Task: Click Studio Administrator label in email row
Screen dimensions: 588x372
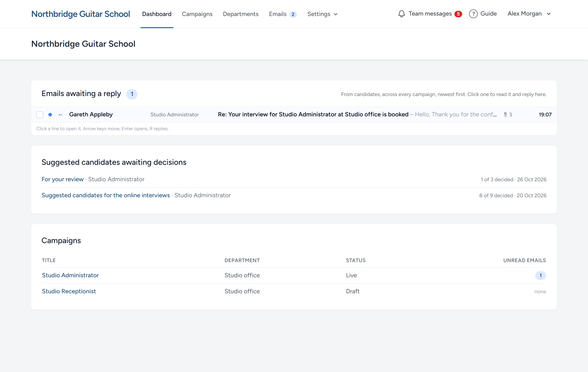Action: point(174,115)
